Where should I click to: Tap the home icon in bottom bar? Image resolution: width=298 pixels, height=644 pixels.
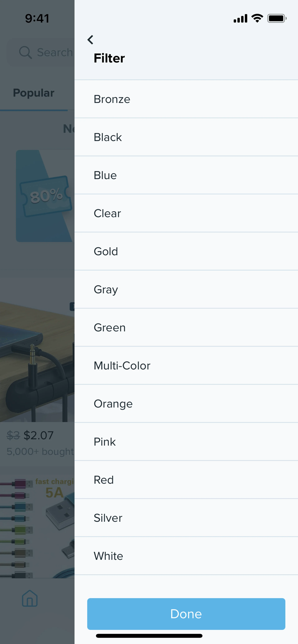30,598
